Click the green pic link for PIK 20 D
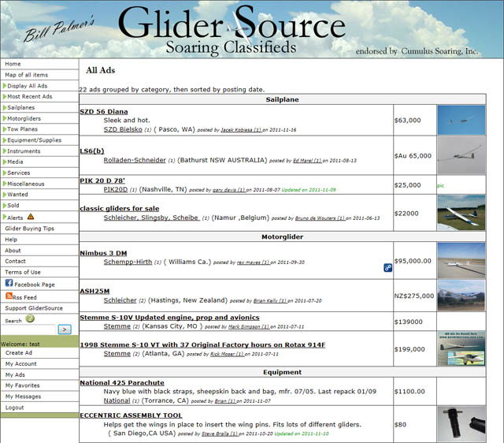The image size is (504, 443). point(440,185)
